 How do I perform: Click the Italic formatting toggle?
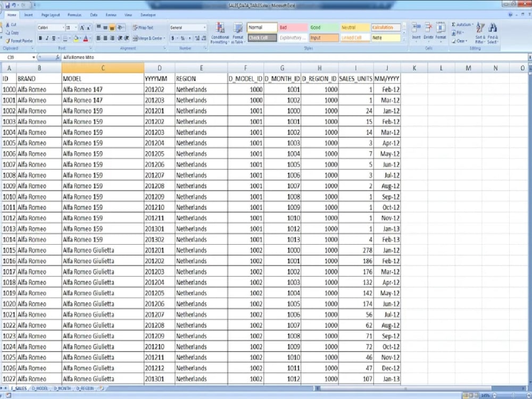[47, 38]
